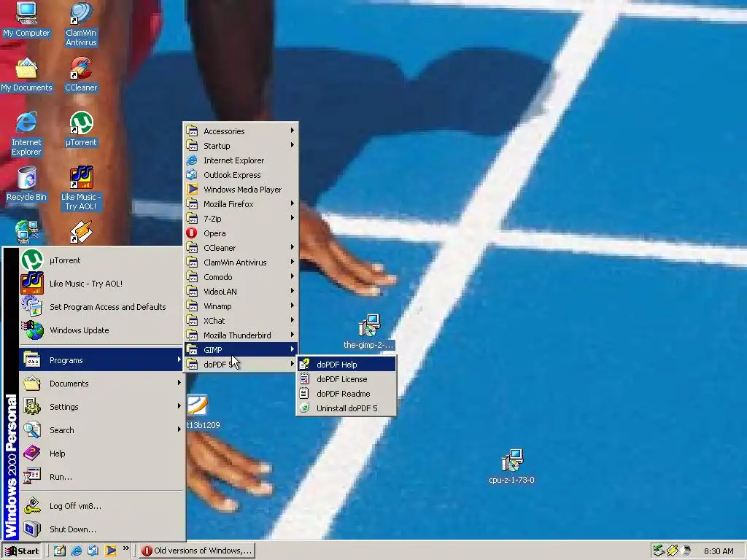Expand doPDF 5 program folder
Image resolution: width=747 pixels, height=560 pixels.
[x=241, y=365]
